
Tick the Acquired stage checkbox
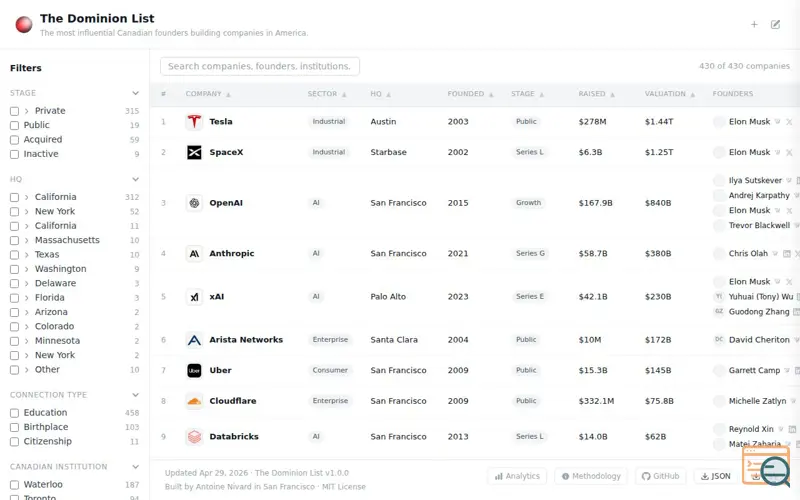[14, 140]
